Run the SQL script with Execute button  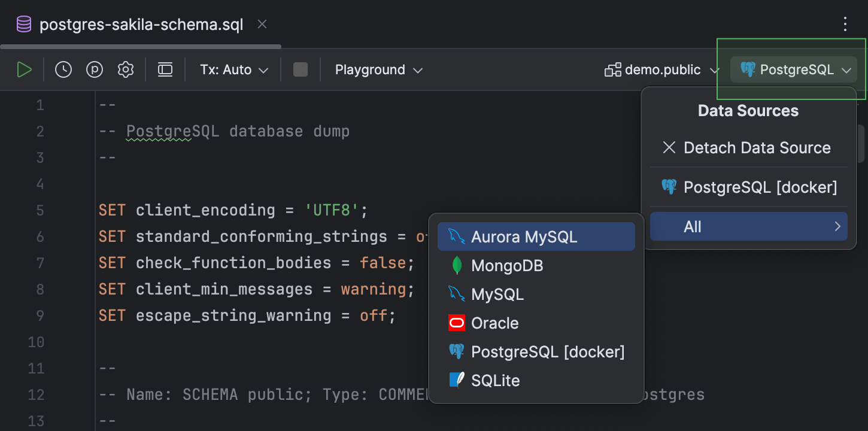24,69
